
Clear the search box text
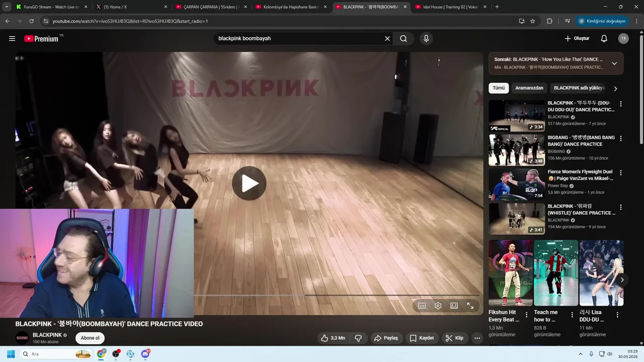tap(387, 39)
